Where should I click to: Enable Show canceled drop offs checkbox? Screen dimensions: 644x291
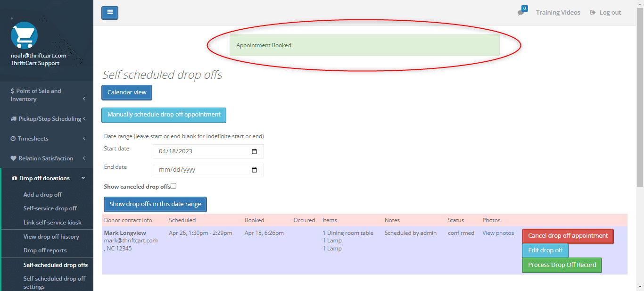173,186
